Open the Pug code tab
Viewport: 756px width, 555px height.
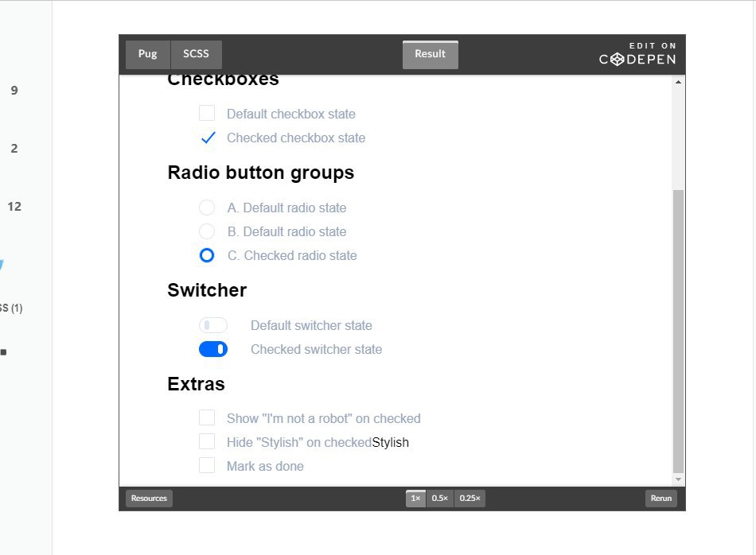[147, 54]
